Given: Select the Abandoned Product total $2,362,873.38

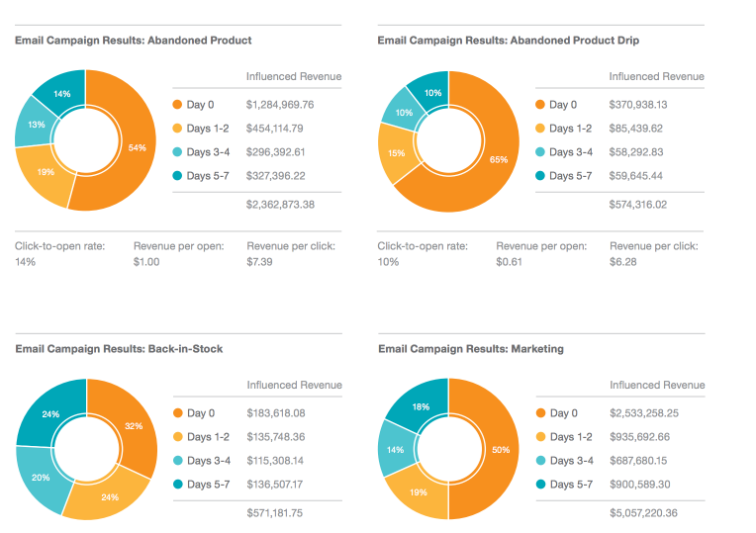Looking at the screenshot, I should (280, 205).
